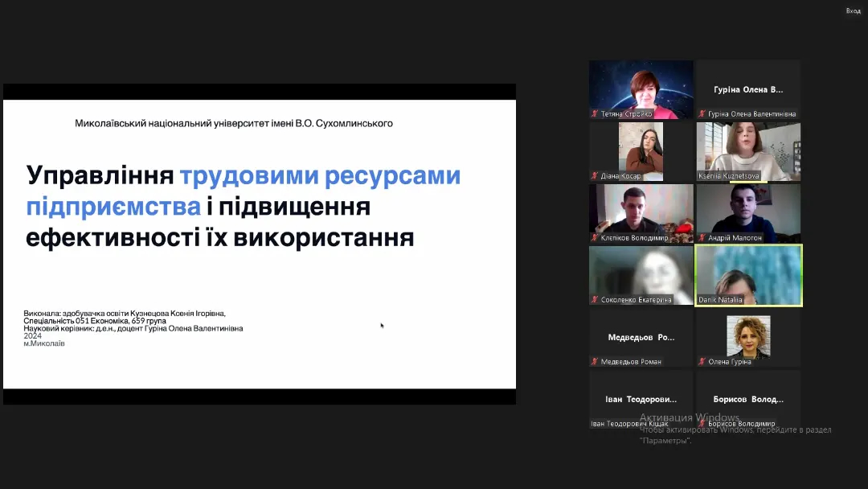The height and width of the screenshot is (489, 868).
Task: Click the university name on the slide
Action: tap(234, 123)
